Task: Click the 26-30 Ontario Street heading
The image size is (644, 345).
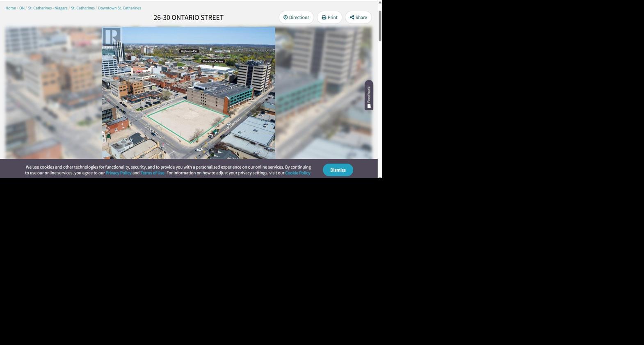Action: [188, 17]
